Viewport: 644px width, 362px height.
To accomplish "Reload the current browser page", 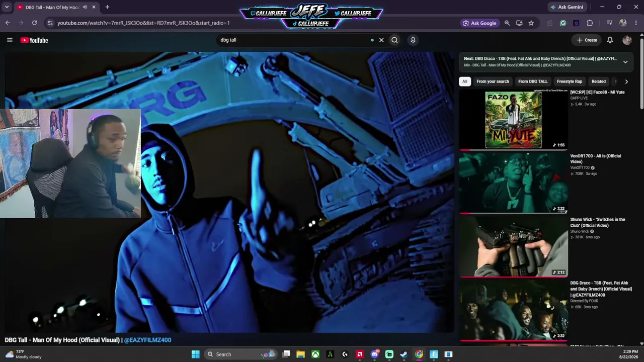I will (x=34, y=23).
